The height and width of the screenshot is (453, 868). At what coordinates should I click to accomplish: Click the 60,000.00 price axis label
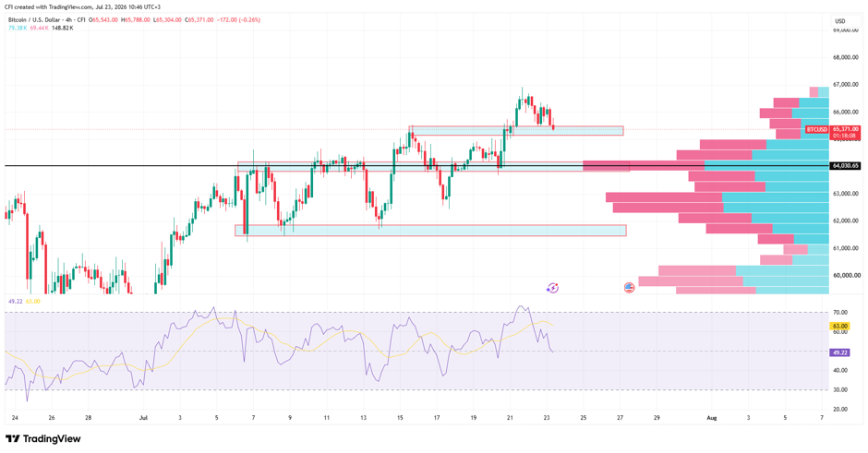(846, 276)
